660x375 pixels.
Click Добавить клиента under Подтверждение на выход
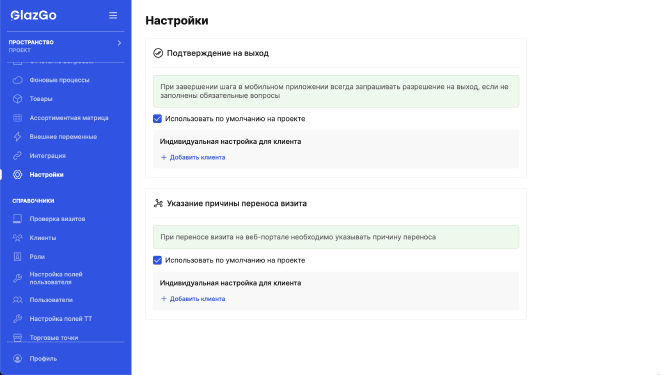pyautogui.click(x=193, y=157)
